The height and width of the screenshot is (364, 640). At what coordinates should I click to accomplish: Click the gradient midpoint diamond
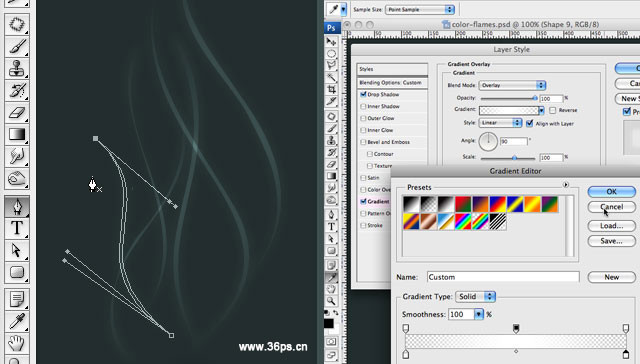(x=516, y=351)
